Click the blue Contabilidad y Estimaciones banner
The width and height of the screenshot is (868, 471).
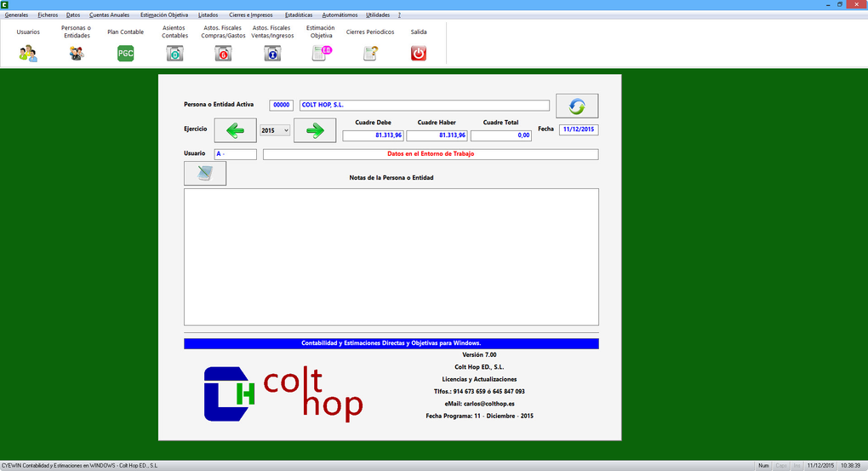click(x=391, y=343)
